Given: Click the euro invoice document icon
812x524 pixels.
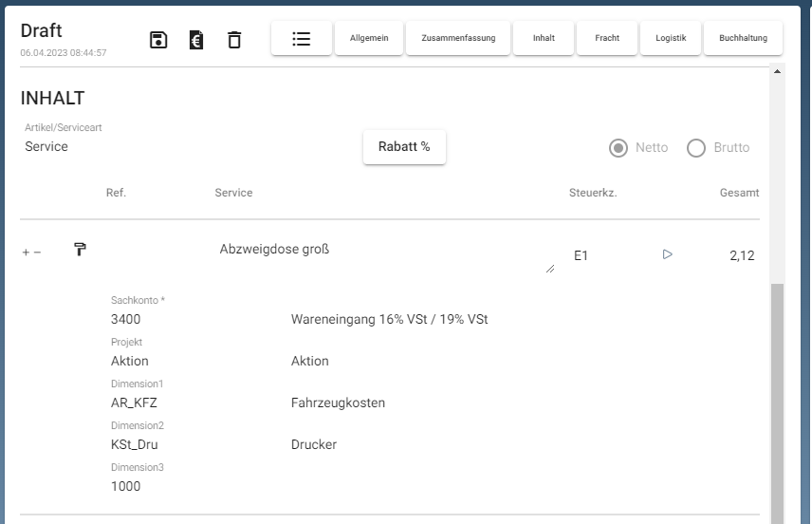Looking at the screenshot, I should pos(196,40).
